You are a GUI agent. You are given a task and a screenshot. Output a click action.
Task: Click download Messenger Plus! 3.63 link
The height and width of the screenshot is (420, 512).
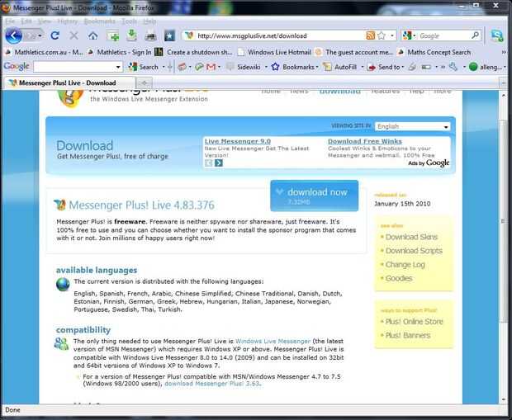(212, 384)
